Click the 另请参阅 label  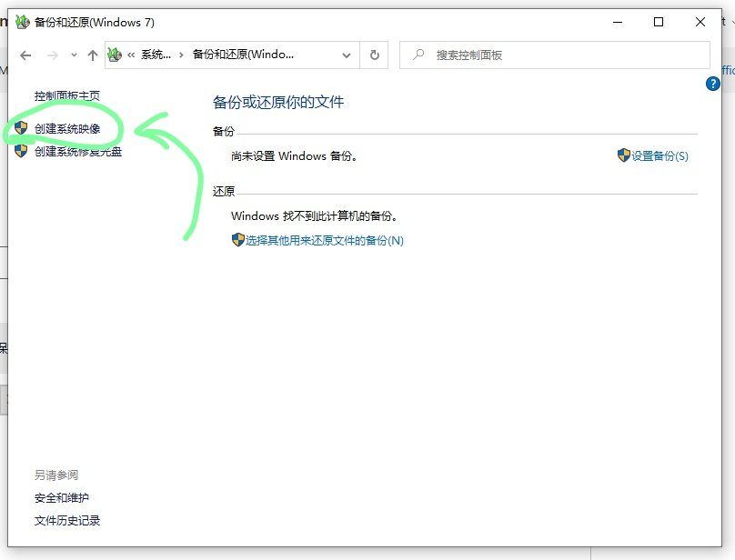(x=56, y=475)
